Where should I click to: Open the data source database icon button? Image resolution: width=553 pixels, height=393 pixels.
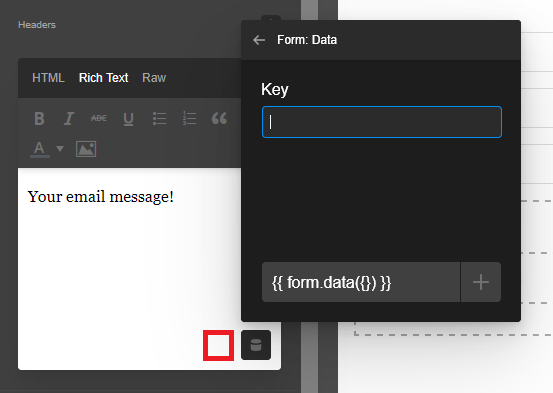point(256,345)
